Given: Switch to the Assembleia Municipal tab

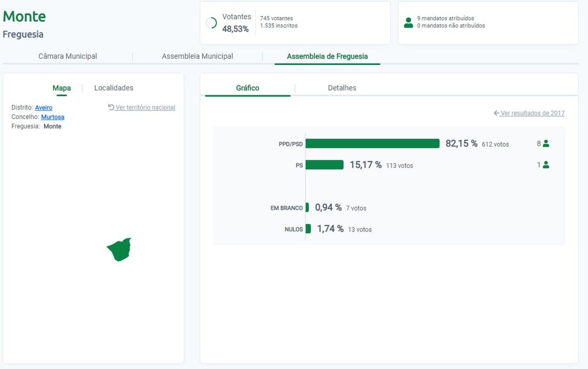Looking at the screenshot, I should tap(198, 56).
